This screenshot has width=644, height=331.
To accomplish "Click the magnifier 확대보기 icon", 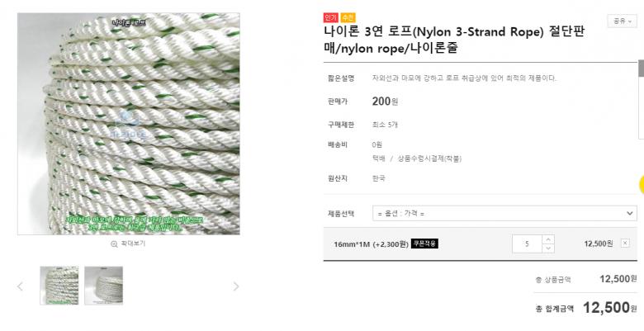I will 114,244.
